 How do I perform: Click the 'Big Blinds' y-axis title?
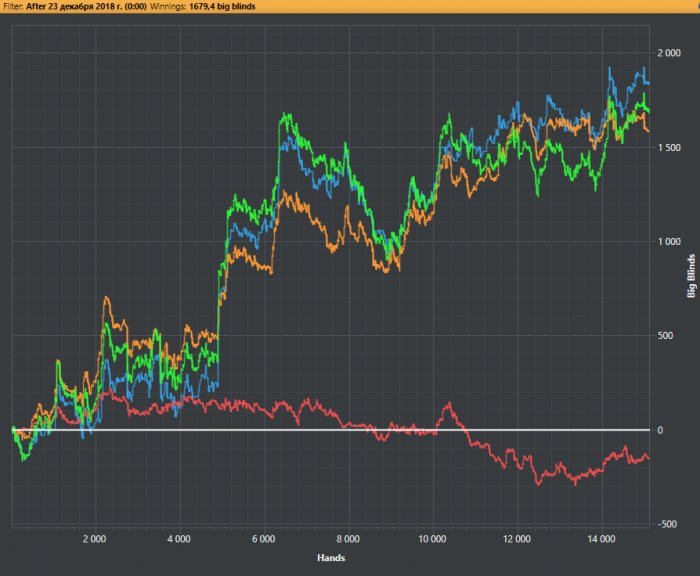click(x=691, y=276)
